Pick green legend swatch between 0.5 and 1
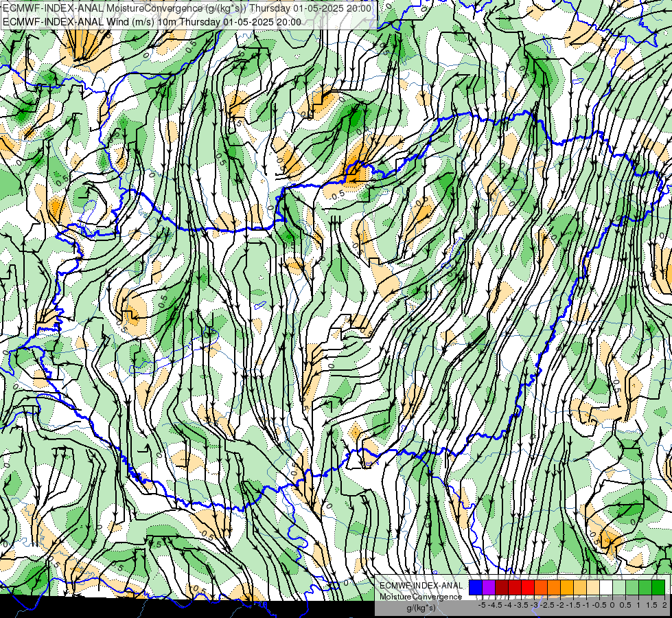The width and height of the screenshot is (672, 618). 632,588
